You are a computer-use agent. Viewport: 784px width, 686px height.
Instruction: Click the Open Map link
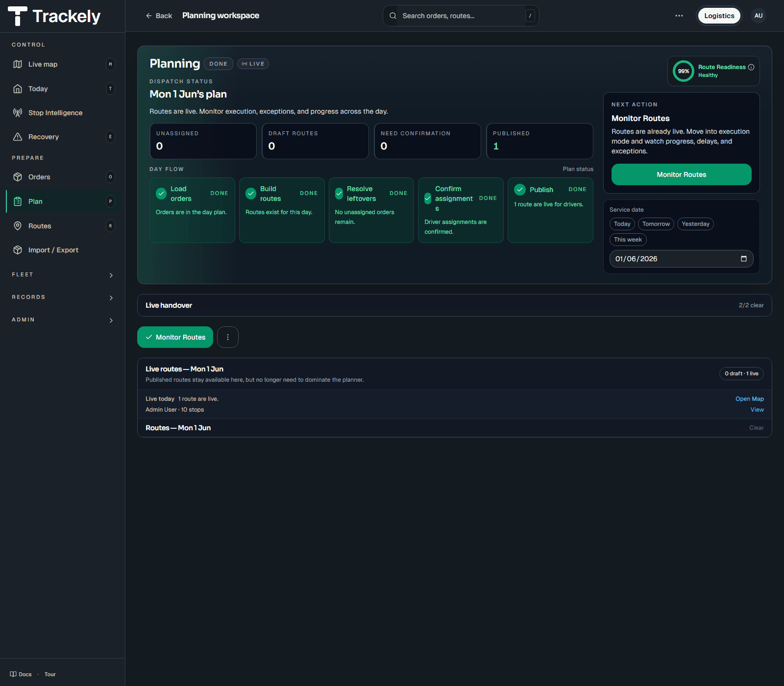click(750, 399)
